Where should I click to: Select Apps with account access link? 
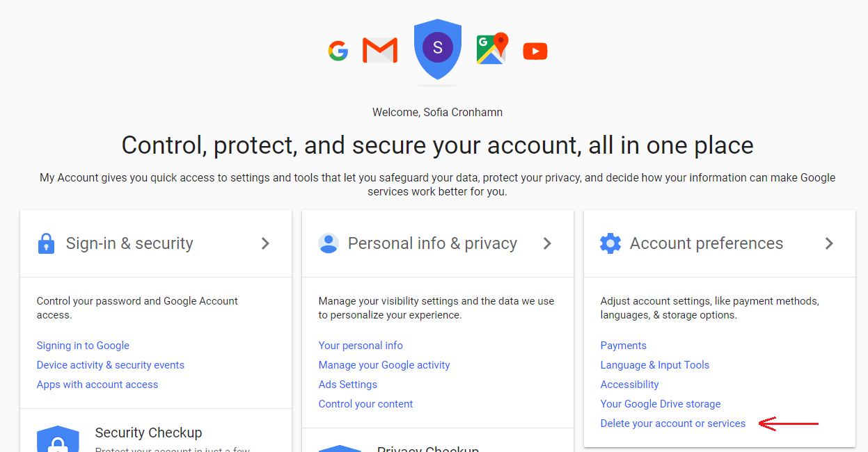pyautogui.click(x=97, y=385)
